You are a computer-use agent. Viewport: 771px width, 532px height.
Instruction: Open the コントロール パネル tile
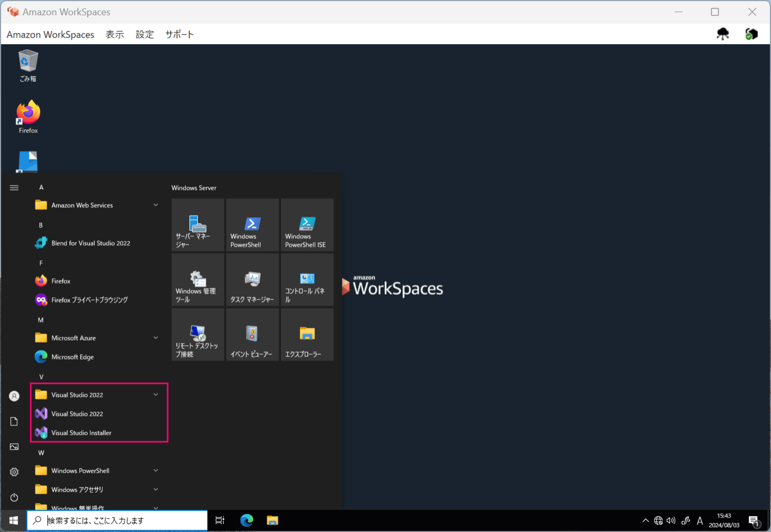click(307, 279)
